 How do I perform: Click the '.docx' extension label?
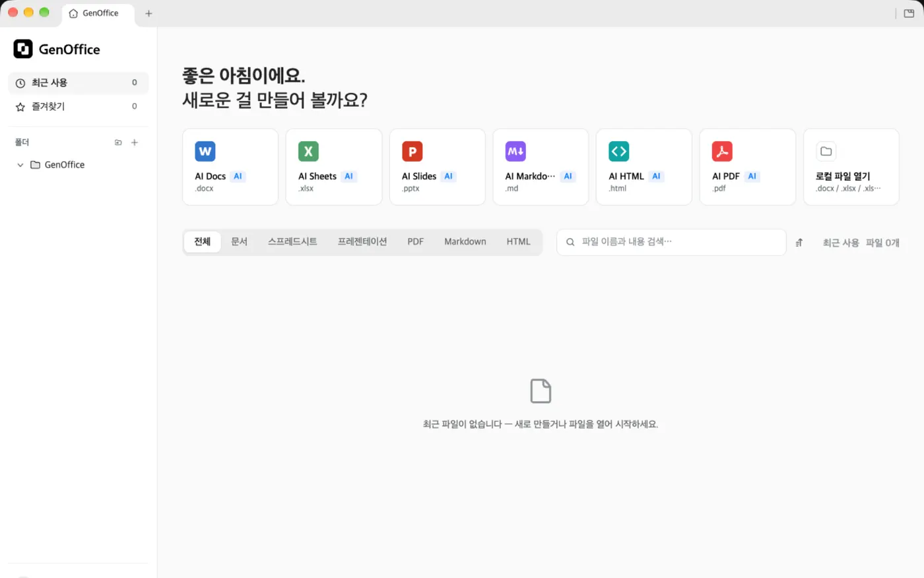click(x=204, y=189)
